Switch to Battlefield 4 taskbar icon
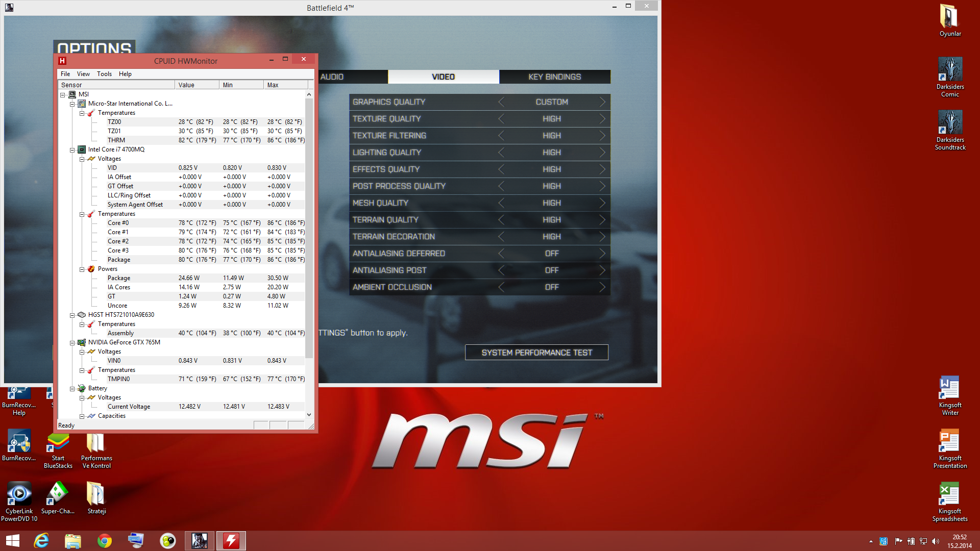Screen dimensions: 980x551 200,541
